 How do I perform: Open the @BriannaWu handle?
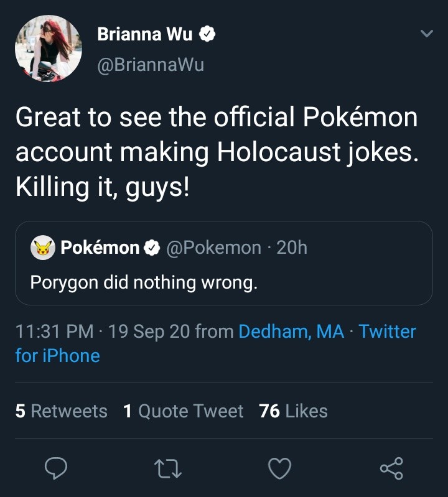click(151, 64)
